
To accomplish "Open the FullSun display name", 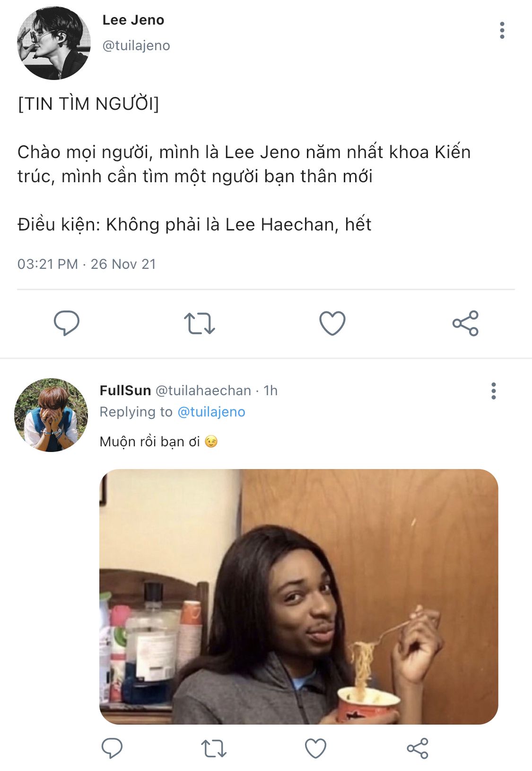I will pos(125,390).
